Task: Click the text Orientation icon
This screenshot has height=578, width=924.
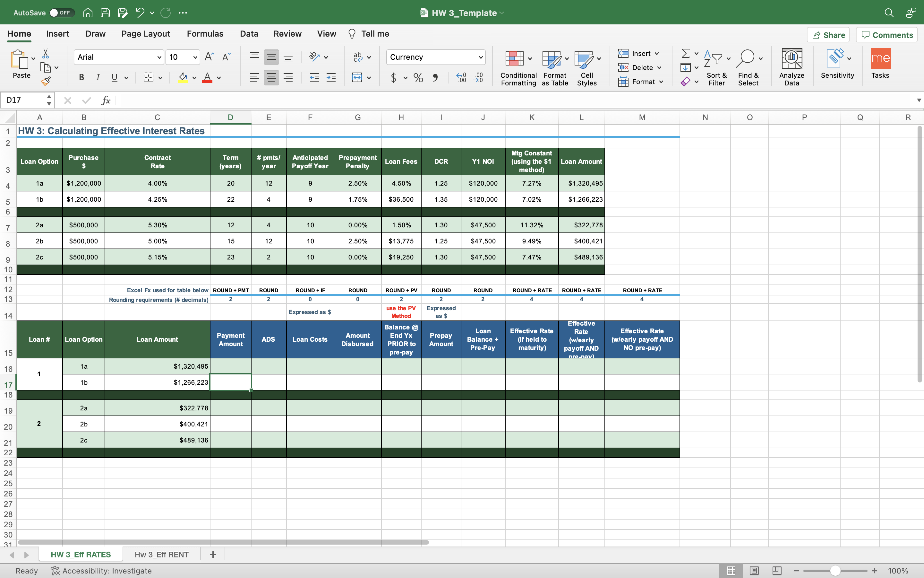Action: coord(314,57)
